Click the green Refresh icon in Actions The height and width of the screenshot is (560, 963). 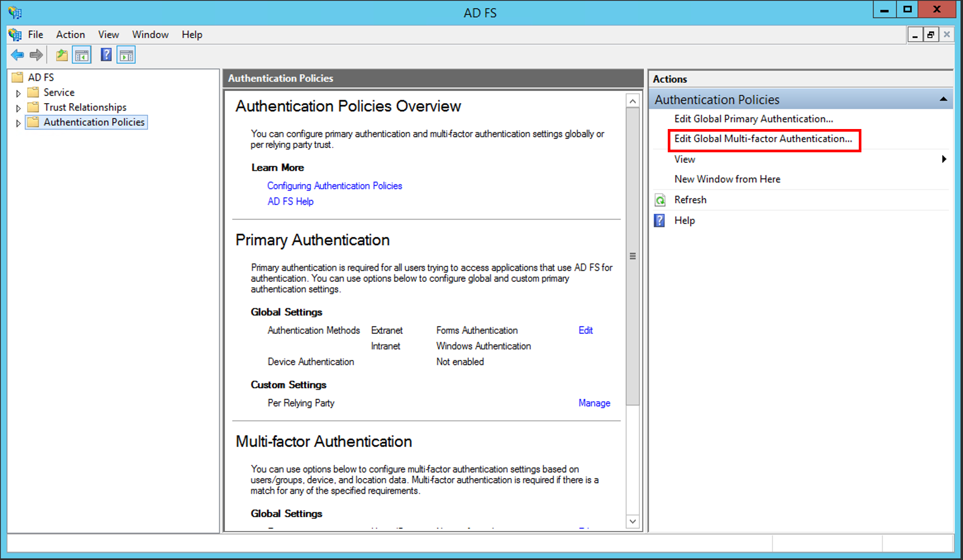(x=660, y=200)
